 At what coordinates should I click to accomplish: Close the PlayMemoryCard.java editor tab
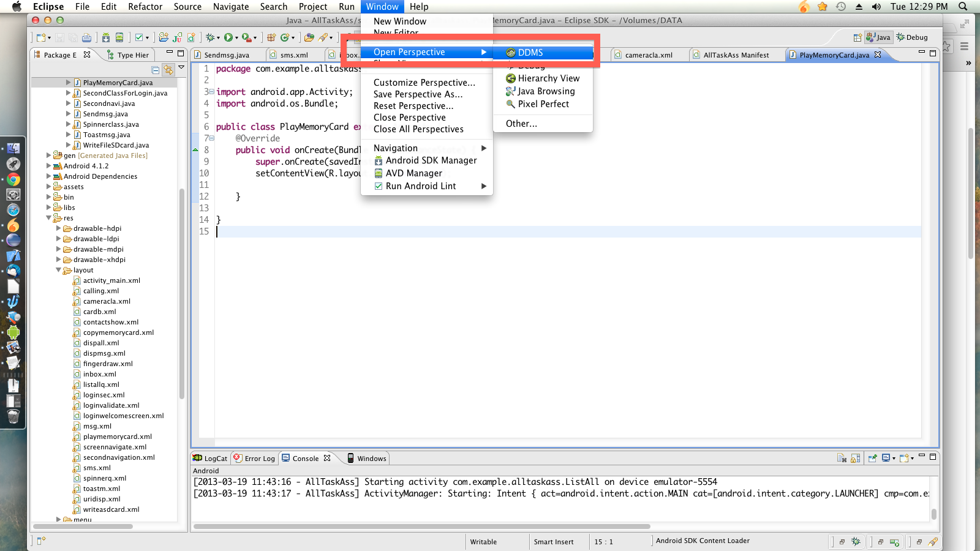(x=878, y=54)
